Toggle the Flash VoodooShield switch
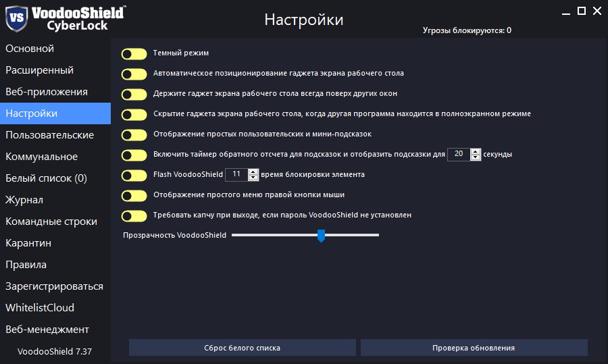 [x=134, y=175]
